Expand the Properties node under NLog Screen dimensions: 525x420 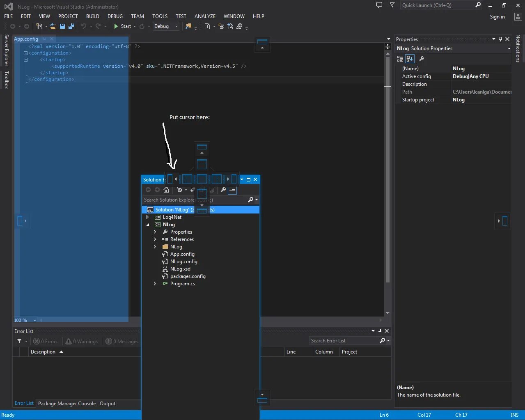(155, 232)
